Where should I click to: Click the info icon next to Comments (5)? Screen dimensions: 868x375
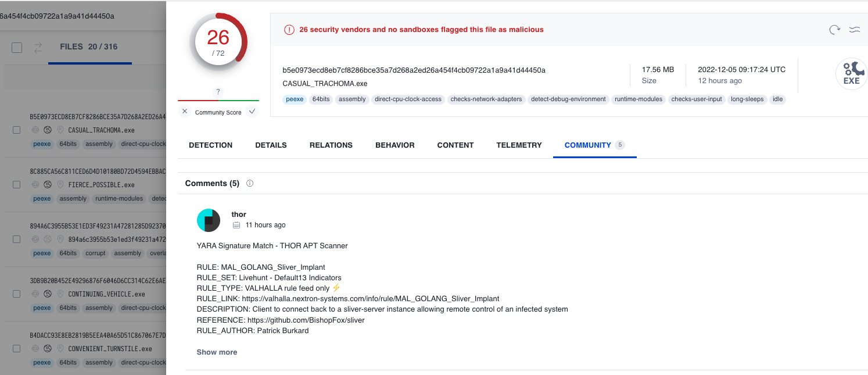tap(249, 183)
